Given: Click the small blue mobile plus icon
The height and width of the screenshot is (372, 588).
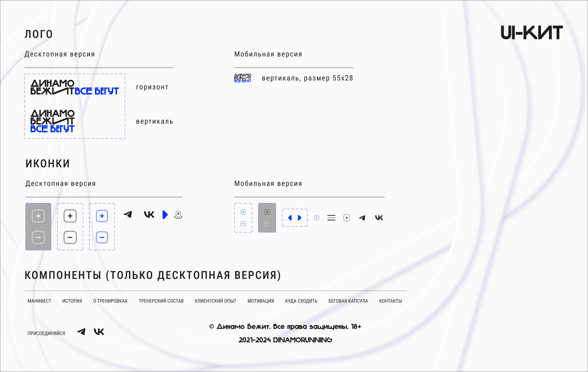Looking at the screenshot, I should coord(243,212).
